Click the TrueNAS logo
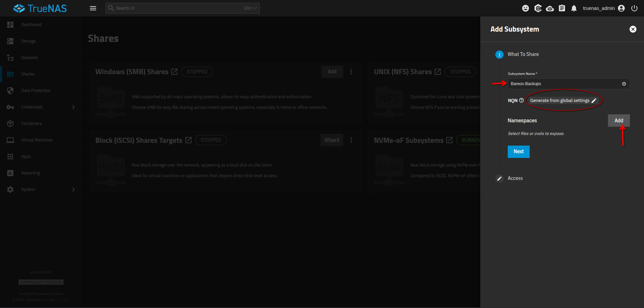This screenshot has height=308, width=644. coord(40,8)
